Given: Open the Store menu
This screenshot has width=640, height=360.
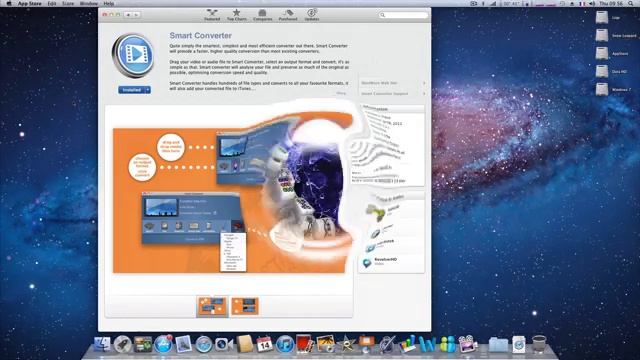Looking at the screenshot, I should 68,3.
